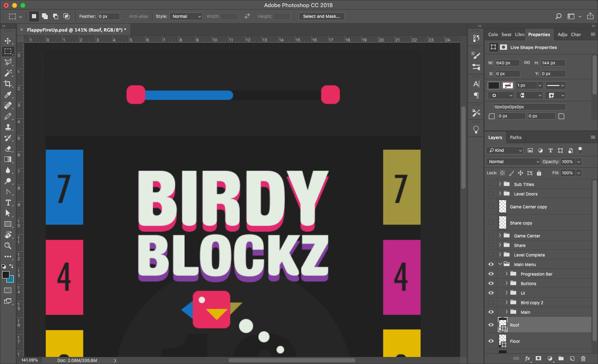
Task: Select the Move tool
Action: (8, 41)
